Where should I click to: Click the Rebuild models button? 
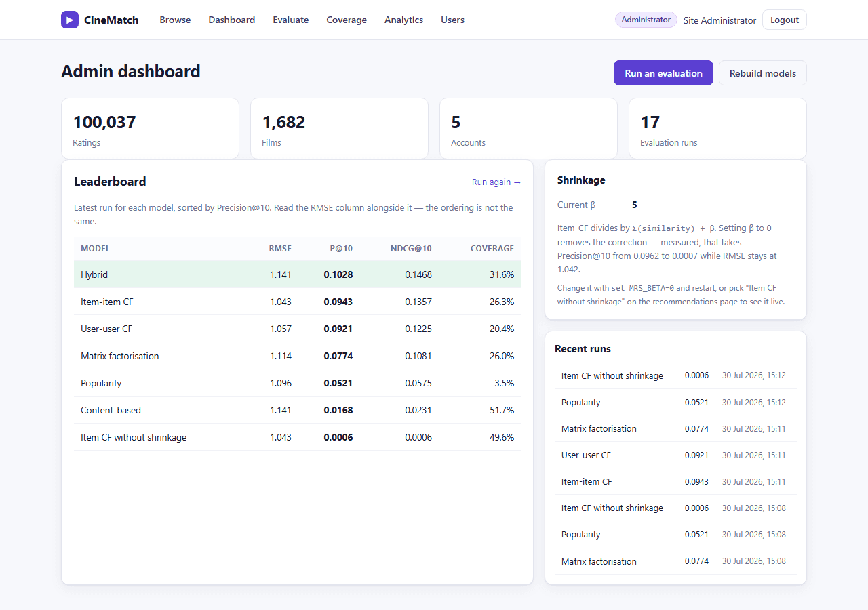click(763, 73)
